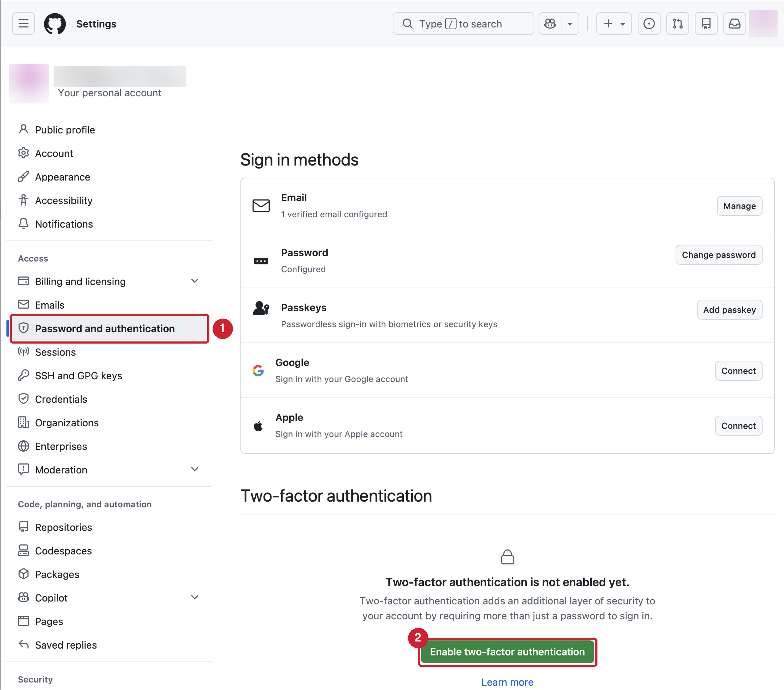
Task: Open the hamburger navigation menu
Action: point(24,24)
